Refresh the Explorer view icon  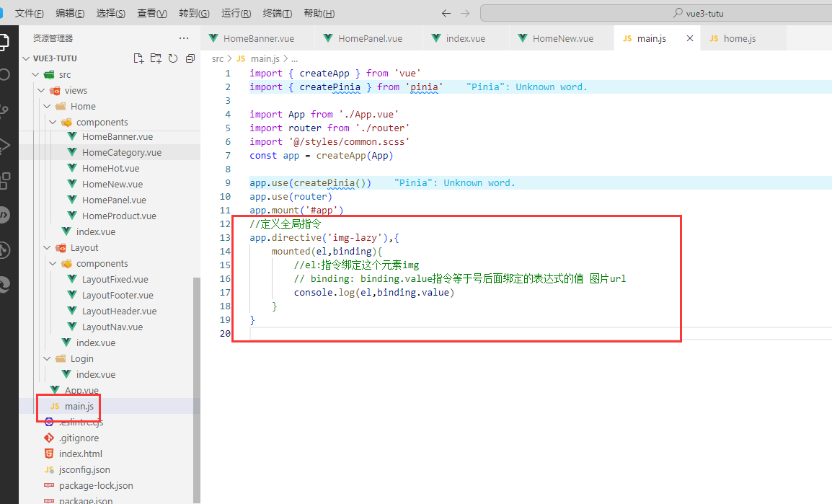[x=172, y=58]
